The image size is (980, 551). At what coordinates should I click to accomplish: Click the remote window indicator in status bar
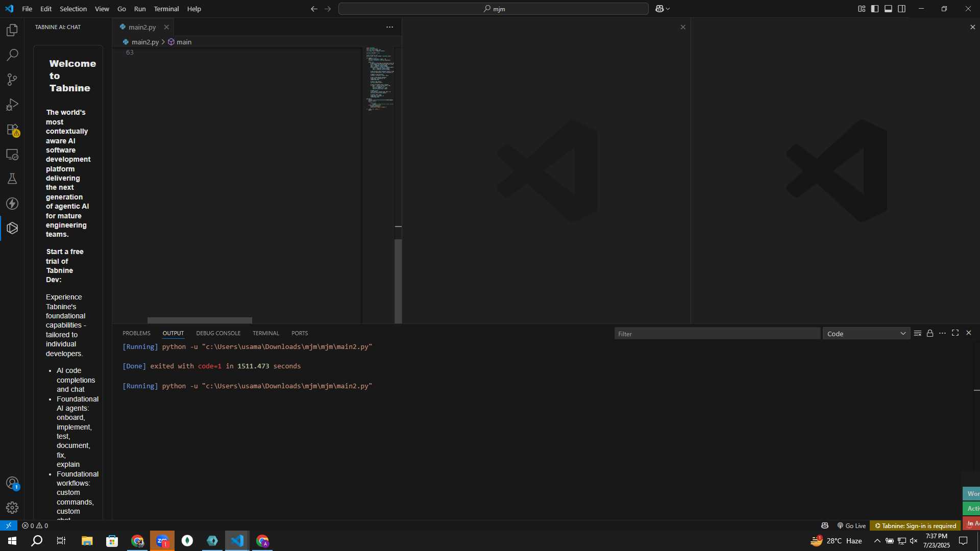click(x=9, y=525)
